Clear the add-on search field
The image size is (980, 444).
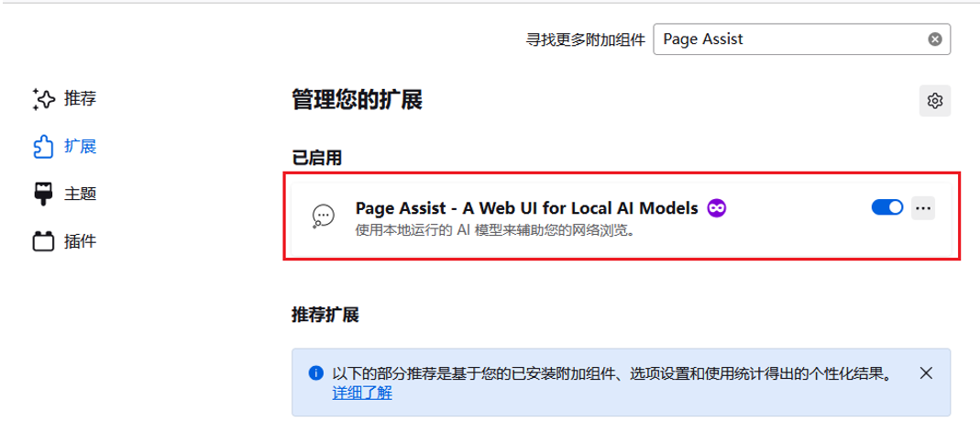click(934, 39)
